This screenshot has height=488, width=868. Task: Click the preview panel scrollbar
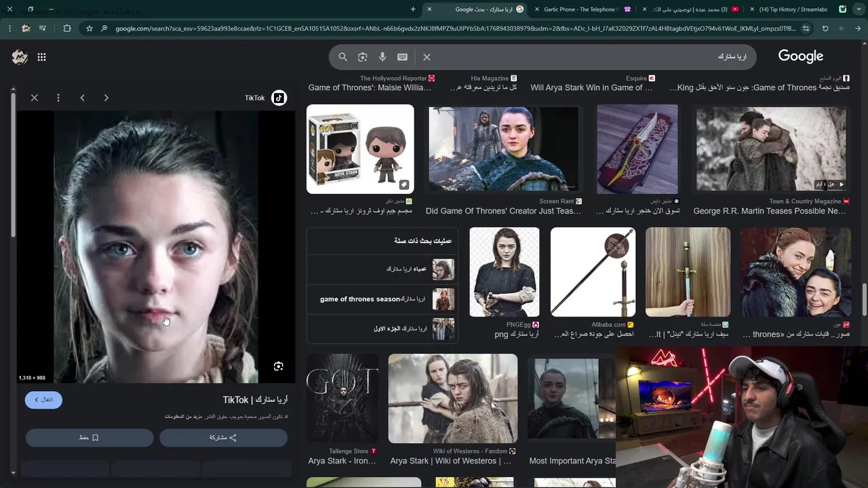(x=13, y=166)
